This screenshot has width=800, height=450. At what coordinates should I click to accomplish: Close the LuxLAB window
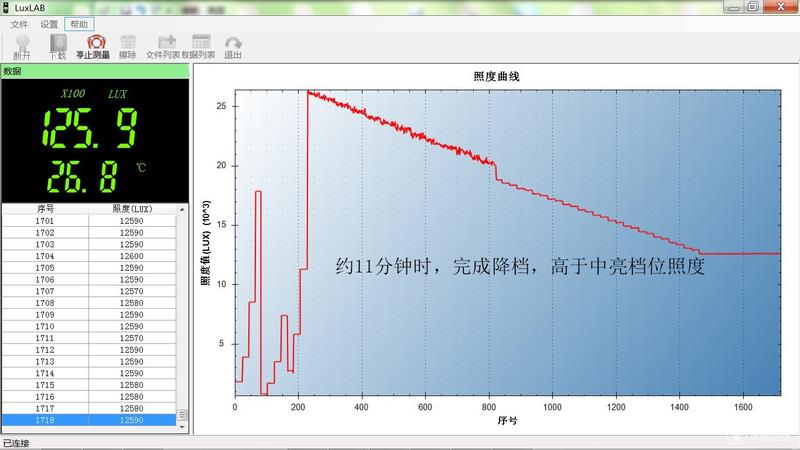tap(781, 7)
